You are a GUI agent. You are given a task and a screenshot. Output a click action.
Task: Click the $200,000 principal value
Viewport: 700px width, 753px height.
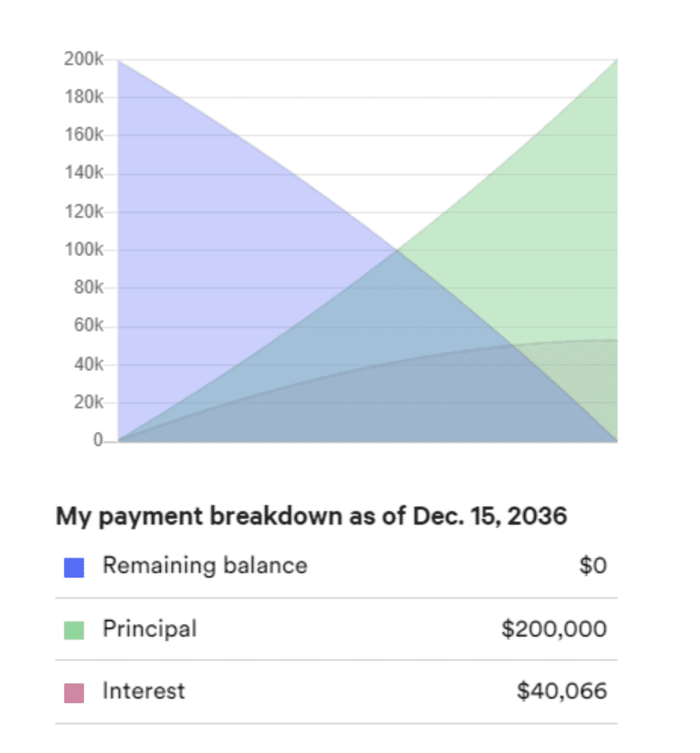[x=554, y=628]
